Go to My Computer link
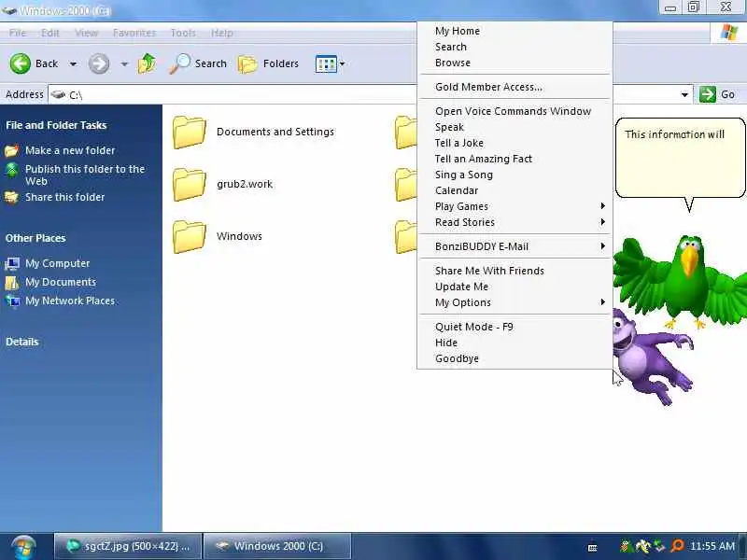Viewport: 747px width, 560px height. tap(57, 263)
